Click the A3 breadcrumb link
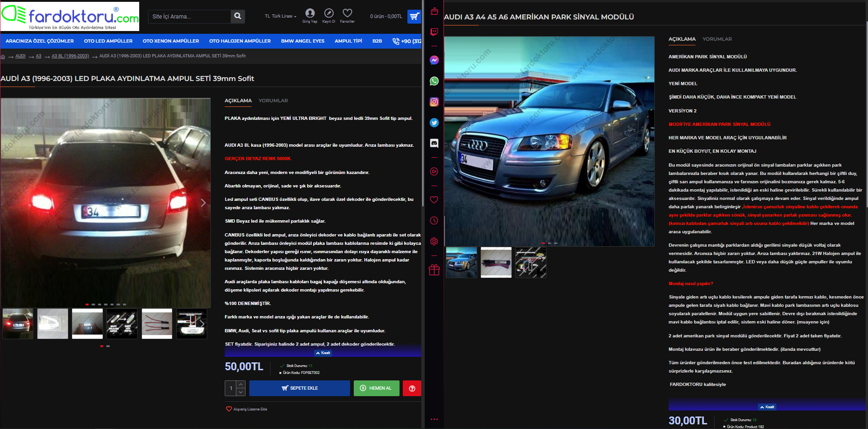This screenshot has width=868, height=429. pyautogui.click(x=38, y=56)
